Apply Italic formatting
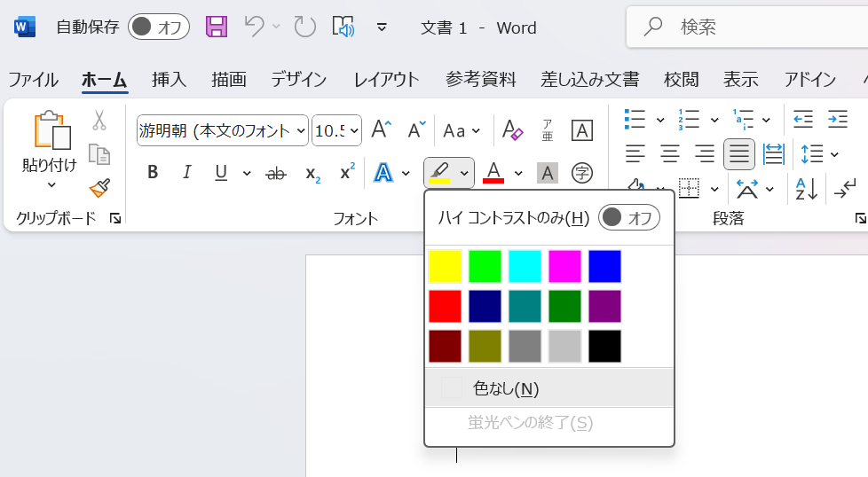Screen dimensions: 868x477 pyautogui.click(x=186, y=172)
